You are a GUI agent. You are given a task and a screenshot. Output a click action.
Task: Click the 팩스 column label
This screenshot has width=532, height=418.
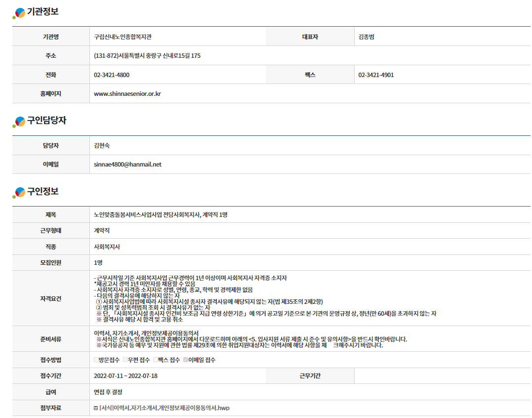click(310, 75)
